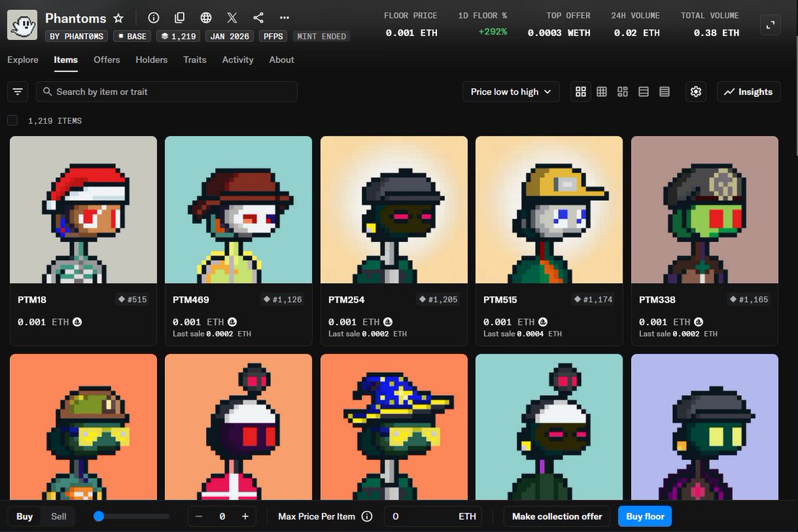Open the more options ellipsis menu
The image size is (798, 532).
285,18
